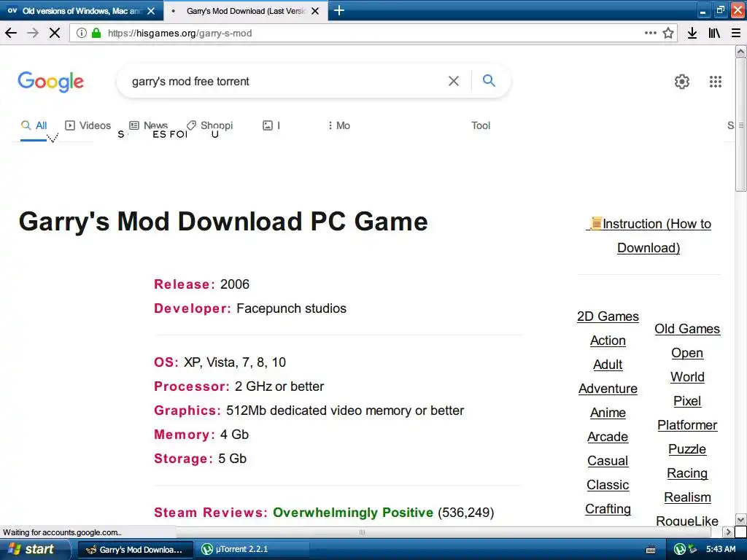Click the 5:43 AM taskbar clock
This screenshot has height=560, width=747.
click(720, 550)
